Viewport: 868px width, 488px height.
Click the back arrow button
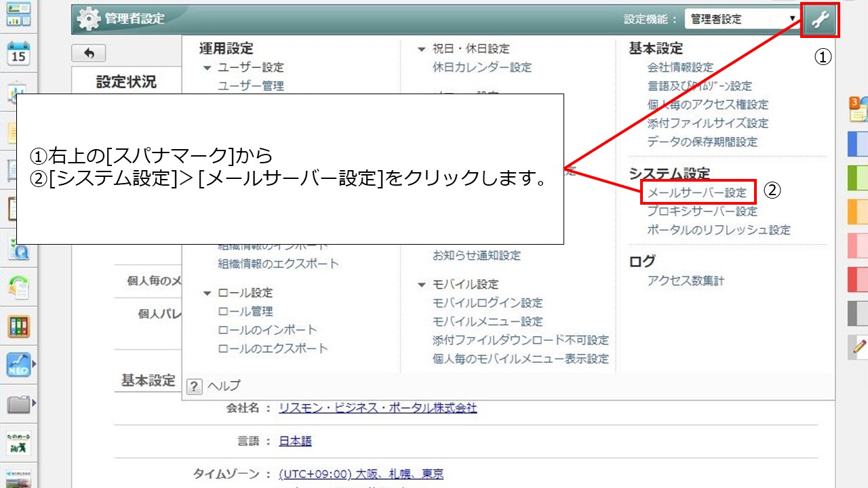coord(88,53)
